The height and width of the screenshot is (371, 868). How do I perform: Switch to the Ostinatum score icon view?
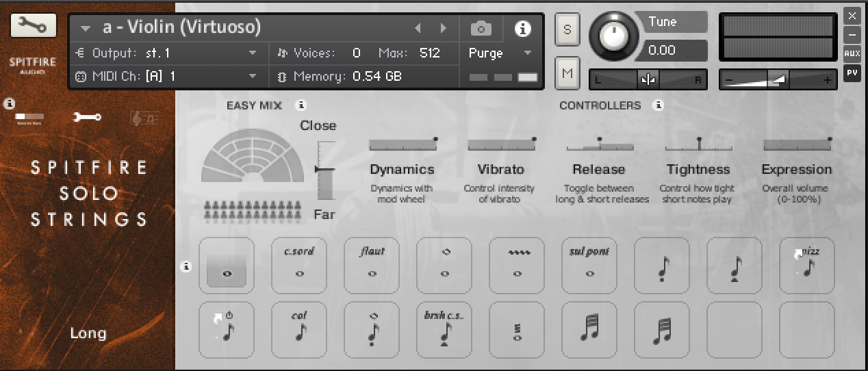click(145, 118)
